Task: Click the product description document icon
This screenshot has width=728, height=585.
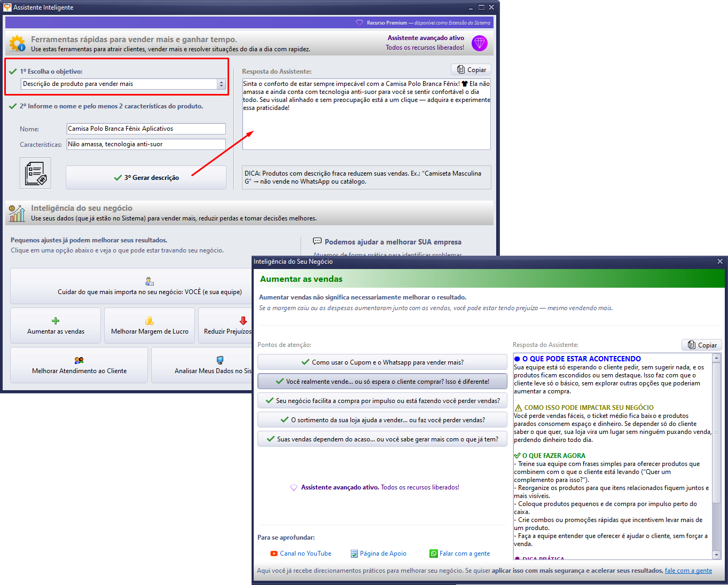Action: coord(35,173)
